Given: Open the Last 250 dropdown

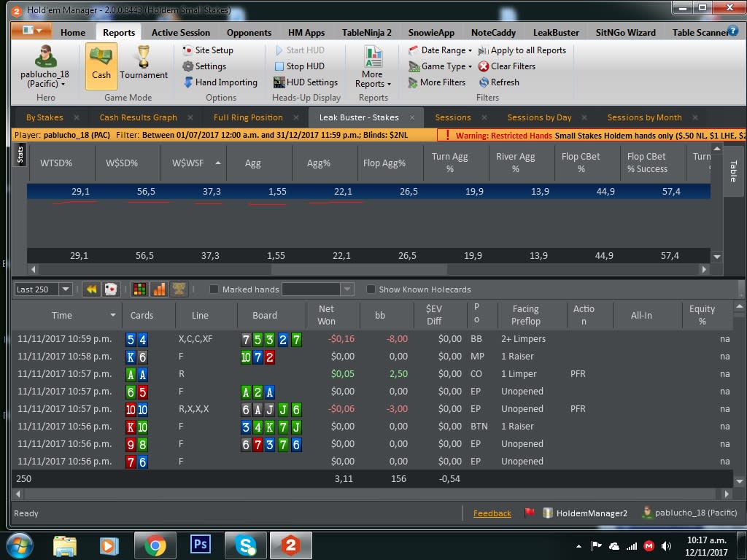Looking at the screenshot, I should click(65, 289).
